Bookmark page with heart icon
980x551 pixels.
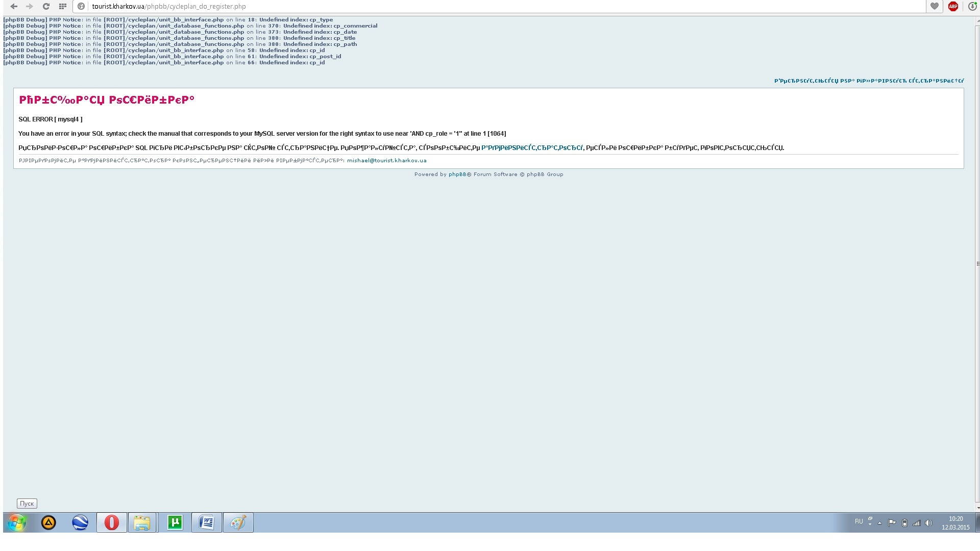click(x=934, y=6)
